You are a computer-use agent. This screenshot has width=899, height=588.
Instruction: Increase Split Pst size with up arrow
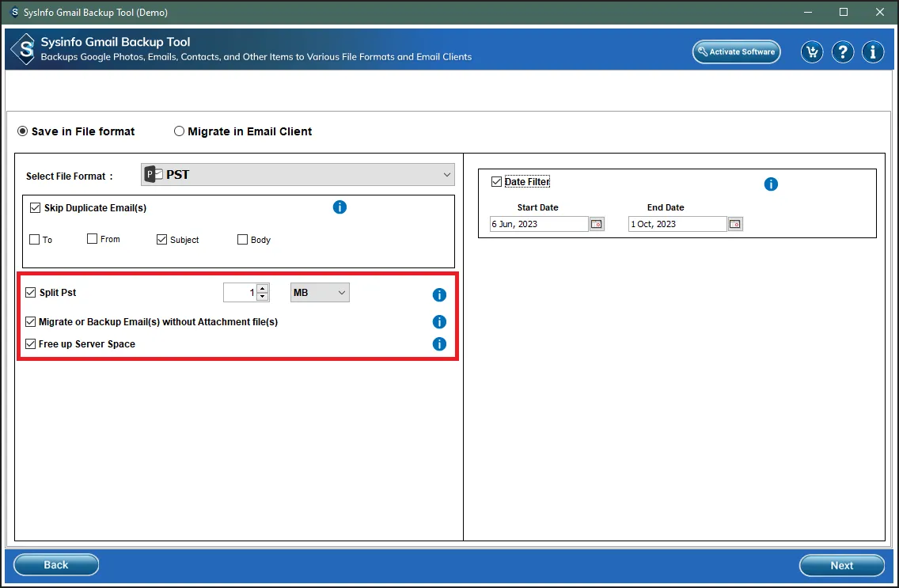coord(263,289)
